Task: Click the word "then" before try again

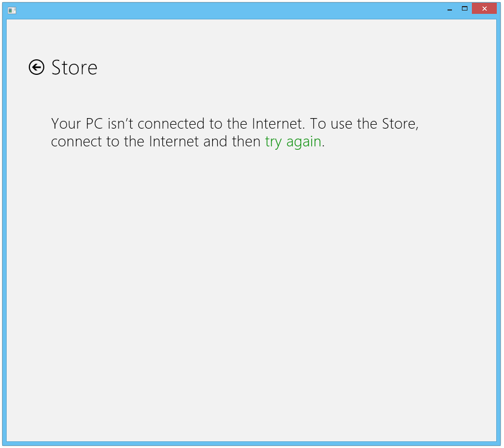Action: (246, 141)
